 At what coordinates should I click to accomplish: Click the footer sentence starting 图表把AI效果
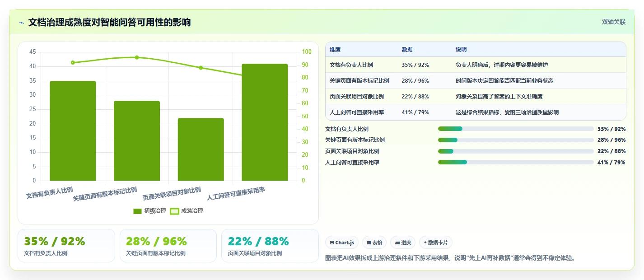click(451, 258)
